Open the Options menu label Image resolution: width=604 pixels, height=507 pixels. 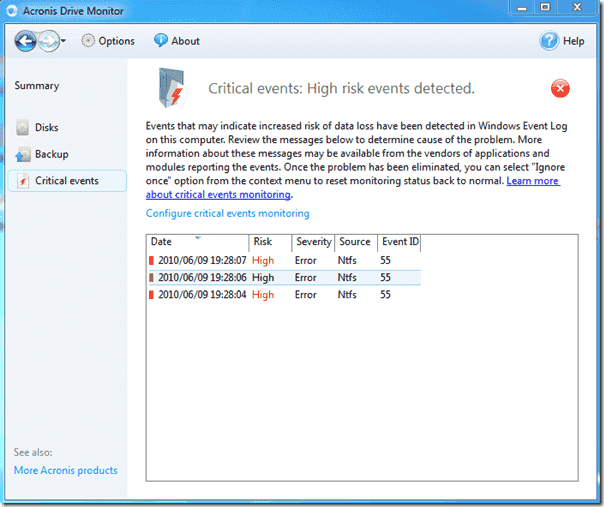[x=116, y=41]
